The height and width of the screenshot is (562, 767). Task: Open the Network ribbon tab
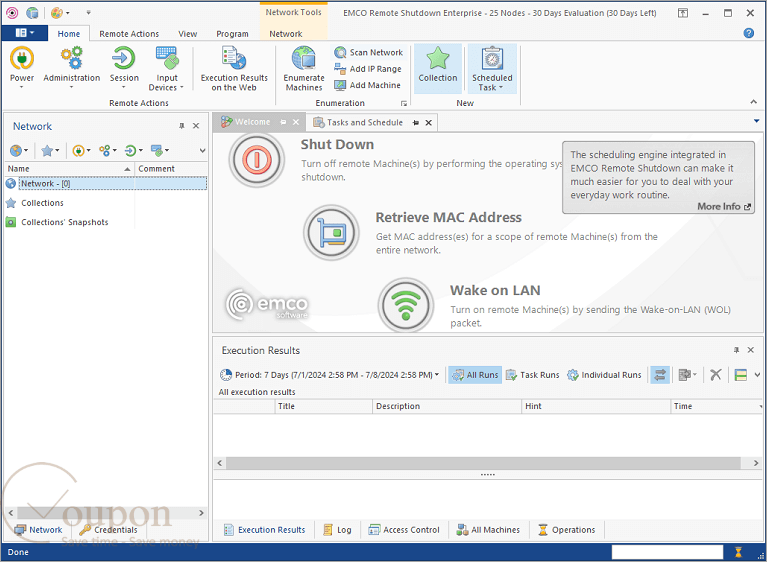click(x=286, y=34)
